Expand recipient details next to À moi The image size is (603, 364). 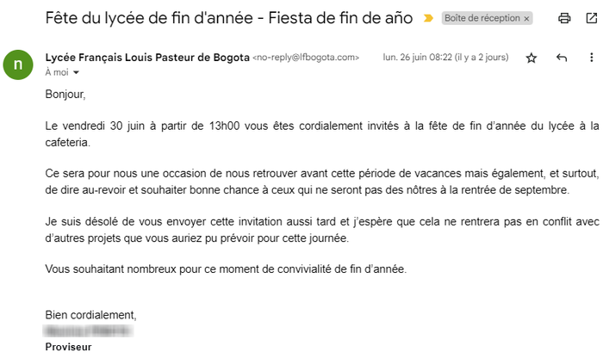pos(76,72)
